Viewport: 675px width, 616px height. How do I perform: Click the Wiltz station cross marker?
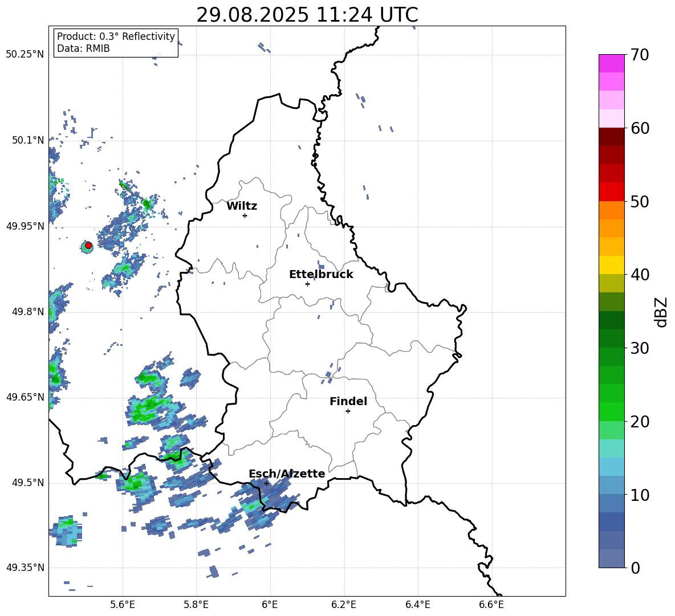(x=245, y=215)
